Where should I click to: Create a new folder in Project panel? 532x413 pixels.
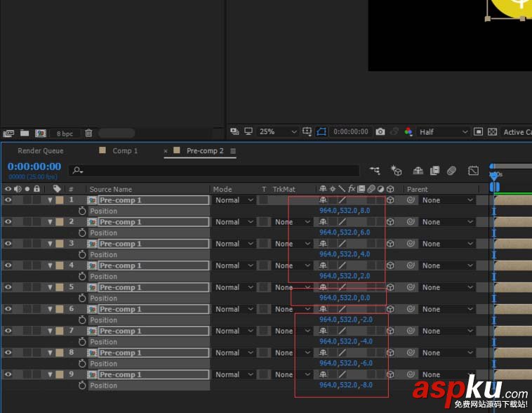(25, 133)
